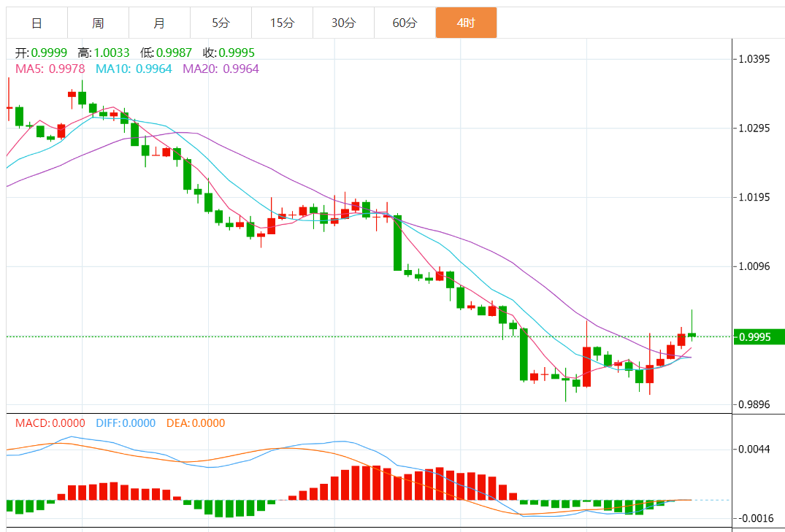Click the 0.9896 price axis label
Image resolution: width=785 pixels, height=532 pixels.
(x=754, y=405)
